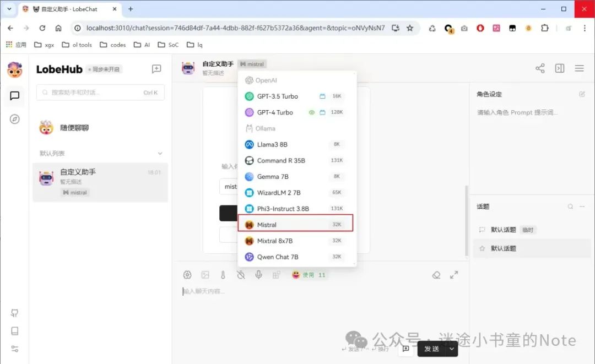Open settings sliders icon in sidebar bottom
This screenshot has height=364, width=595.
pyautogui.click(x=14, y=349)
